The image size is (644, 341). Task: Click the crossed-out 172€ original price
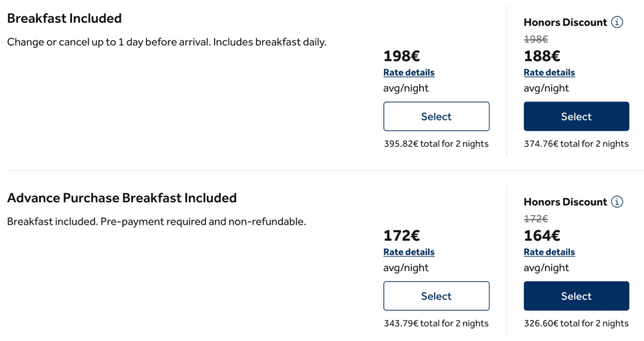[x=536, y=219]
